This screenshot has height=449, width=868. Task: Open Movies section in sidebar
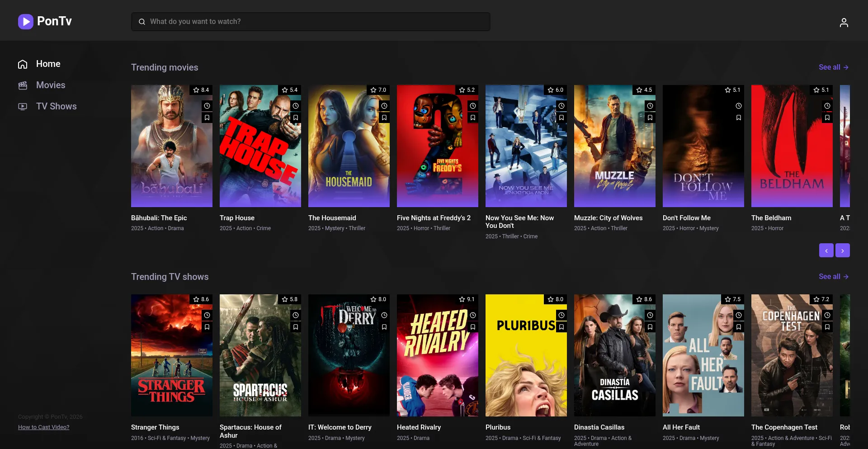click(x=42, y=85)
